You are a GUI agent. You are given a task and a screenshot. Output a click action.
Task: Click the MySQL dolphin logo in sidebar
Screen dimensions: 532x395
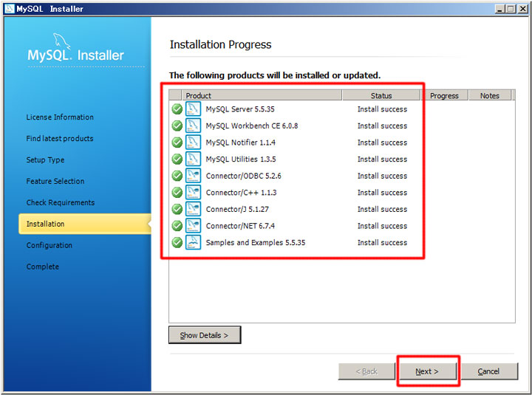62,41
